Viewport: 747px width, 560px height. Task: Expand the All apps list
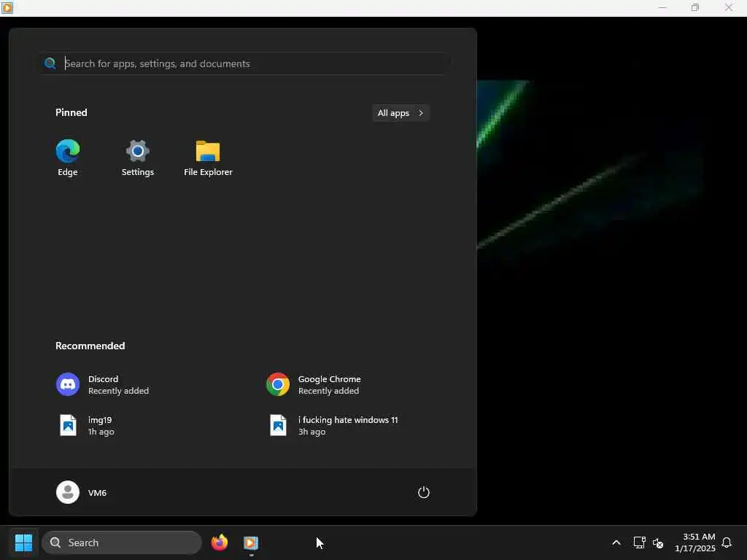point(400,113)
